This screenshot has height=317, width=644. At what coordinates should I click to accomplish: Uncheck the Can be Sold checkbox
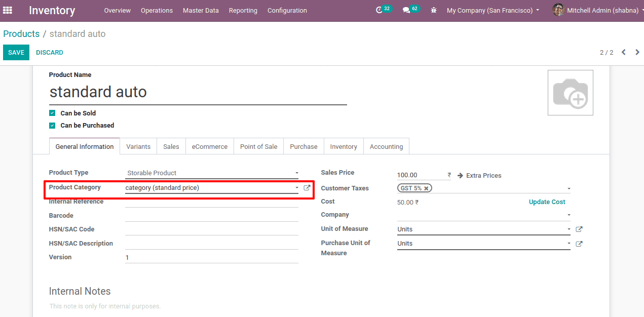click(52, 113)
